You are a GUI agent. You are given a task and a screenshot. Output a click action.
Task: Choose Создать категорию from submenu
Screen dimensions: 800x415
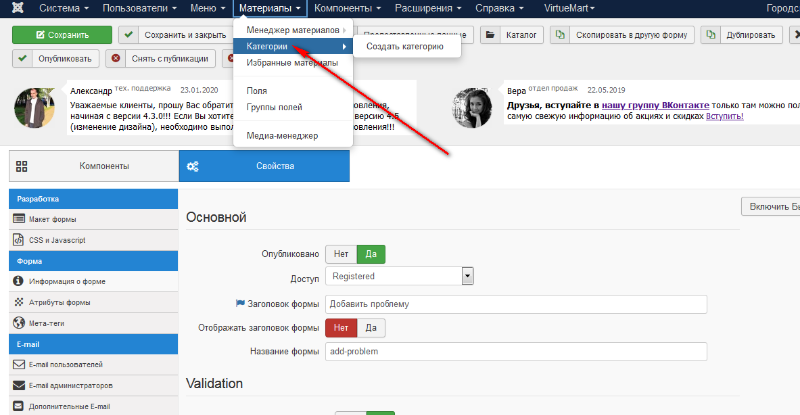404,46
